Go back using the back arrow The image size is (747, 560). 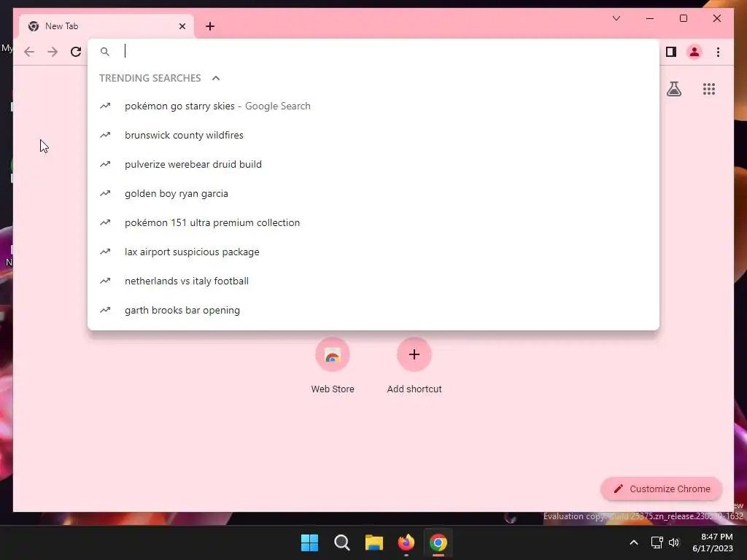[29, 52]
